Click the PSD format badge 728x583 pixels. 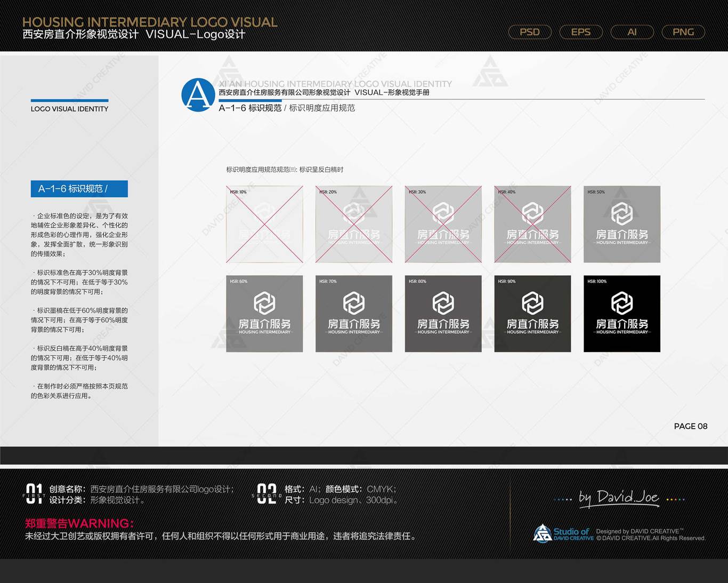click(x=530, y=32)
